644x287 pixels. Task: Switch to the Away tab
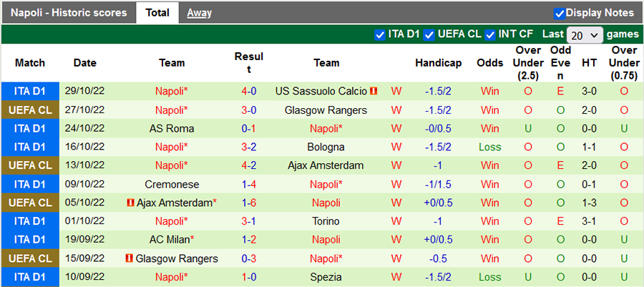(199, 13)
